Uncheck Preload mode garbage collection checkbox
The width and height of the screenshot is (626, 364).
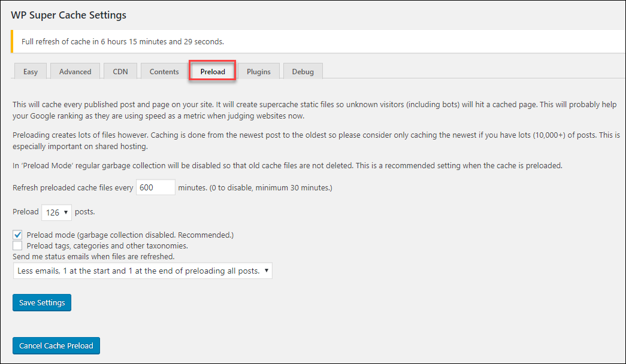pyautogui.click(x=17, y=235)
